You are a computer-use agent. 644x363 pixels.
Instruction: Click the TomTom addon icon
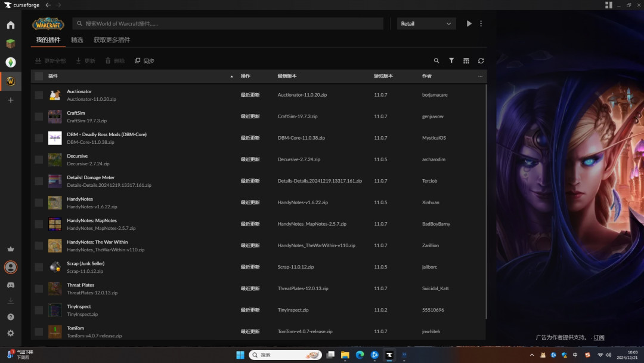click(55, 332)
